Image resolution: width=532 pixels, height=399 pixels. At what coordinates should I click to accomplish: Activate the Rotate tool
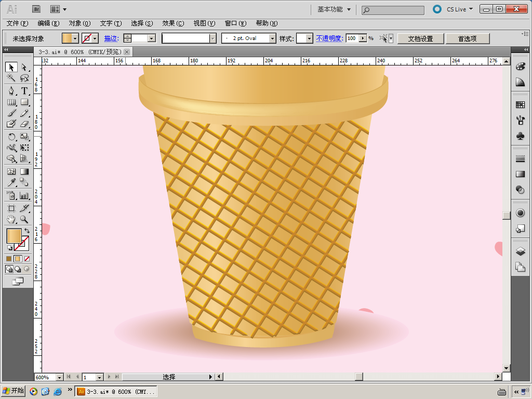[11, 137]
